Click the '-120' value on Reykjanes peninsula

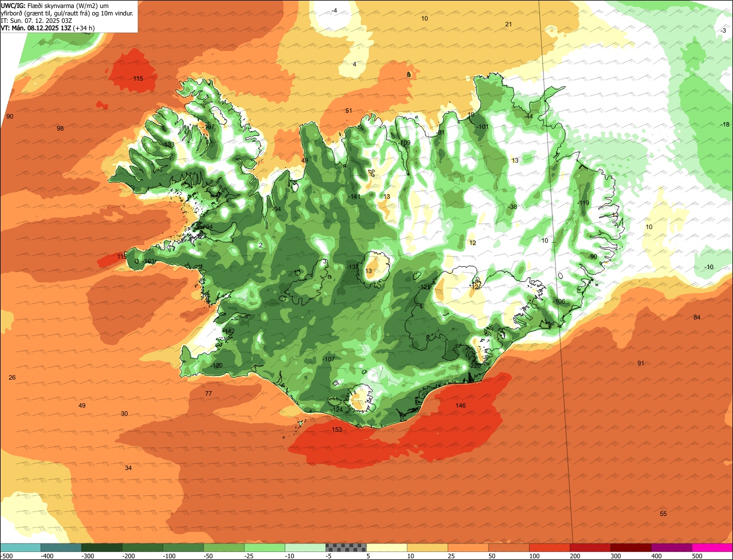[216, 365]
